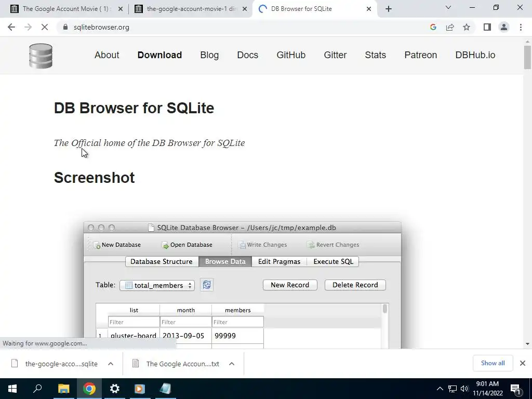Stop page loading with the X button
532x399 pixels.
45,27
